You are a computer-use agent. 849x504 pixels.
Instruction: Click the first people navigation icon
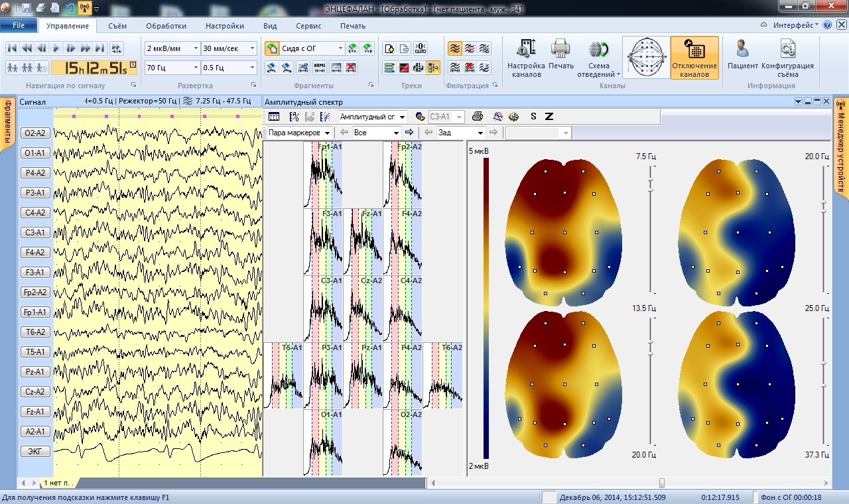tap(12, 68)
